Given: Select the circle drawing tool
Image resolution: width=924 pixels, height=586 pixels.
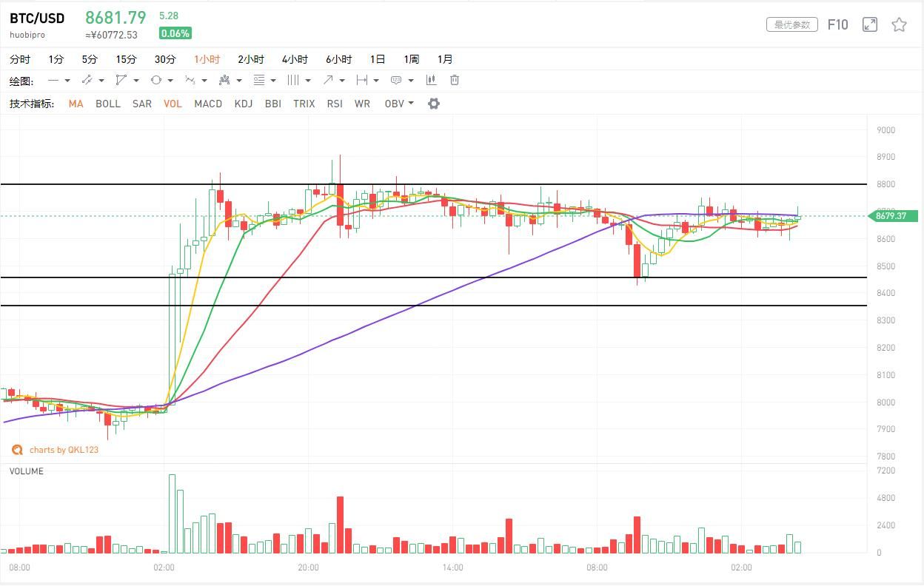Looking at the screenshot, I should [x=155, y=80].
